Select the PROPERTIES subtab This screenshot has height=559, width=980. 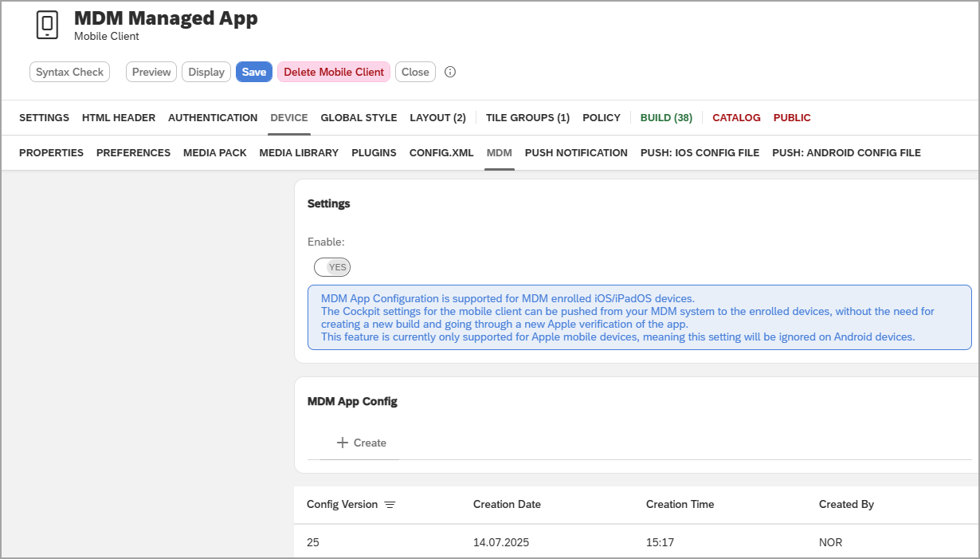[51, 152]
